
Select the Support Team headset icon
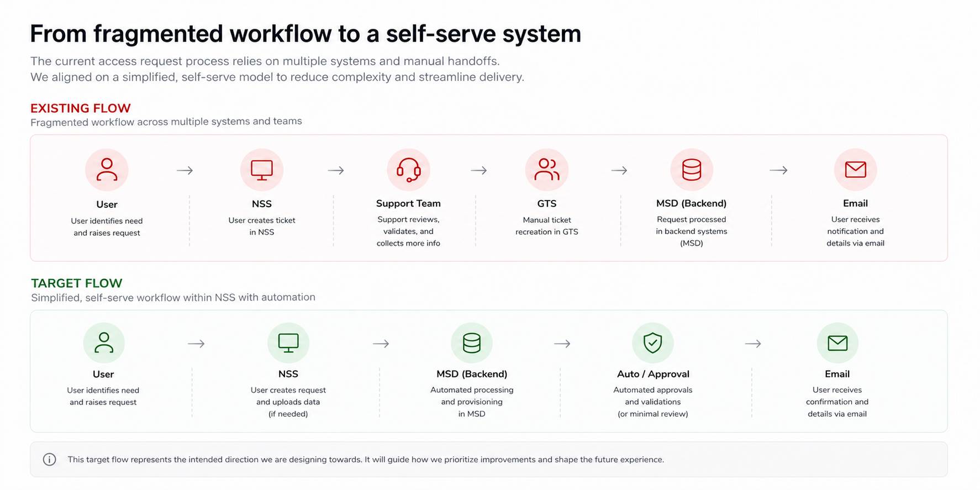(409, 170)
